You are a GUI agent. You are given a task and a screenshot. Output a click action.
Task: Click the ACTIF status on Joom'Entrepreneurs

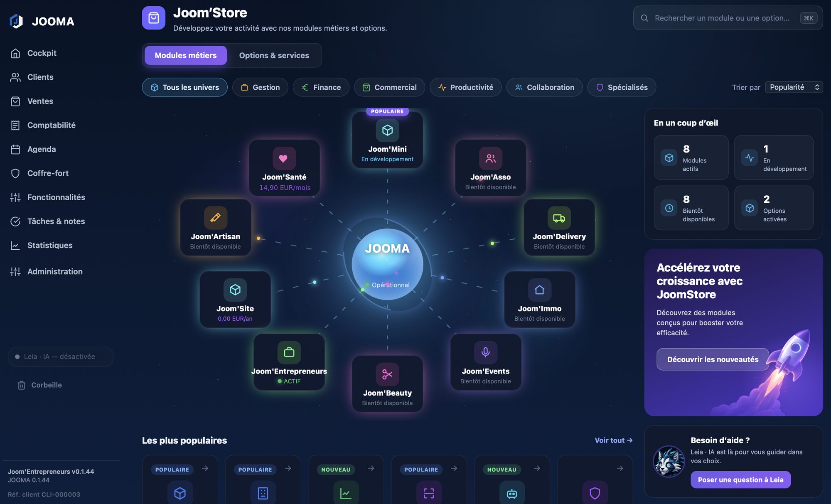click(x=289, y=381)
